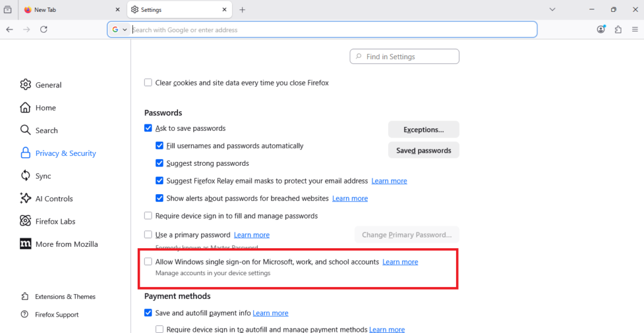Screen dimensions: 644x333
Task: Open Saved passwords
Action: (423, 150)
